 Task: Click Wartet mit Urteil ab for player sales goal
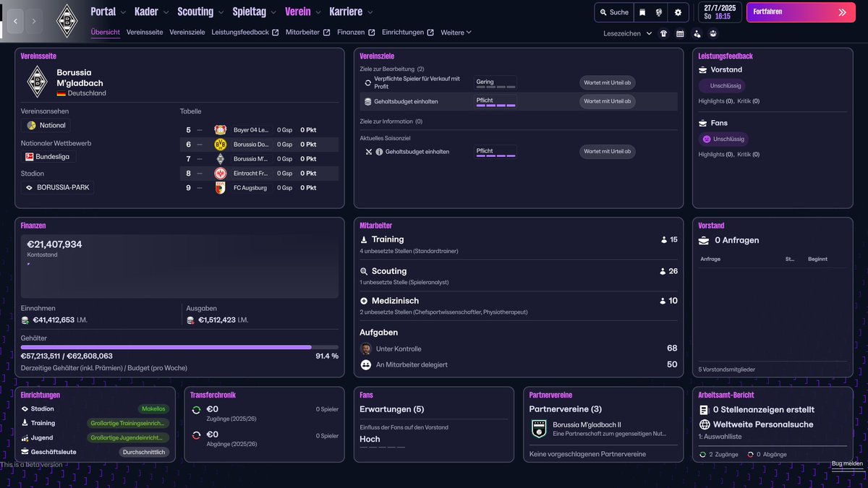click(608, 82)
